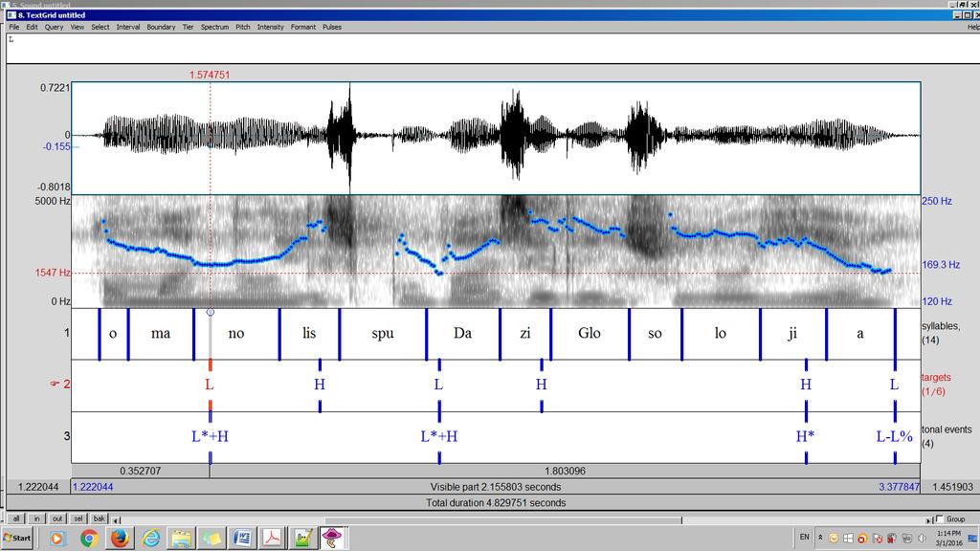Open Firefox from the taskbar
This screenshot has height=551, width=980.
pos(120,538)
